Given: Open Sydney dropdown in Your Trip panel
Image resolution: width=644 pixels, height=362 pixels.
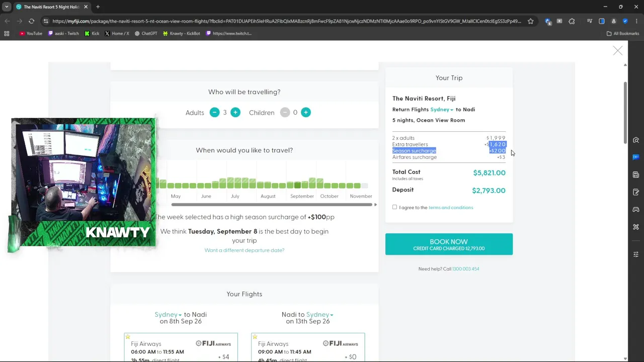Looking at the screenshot, I should tap(442, 110).
